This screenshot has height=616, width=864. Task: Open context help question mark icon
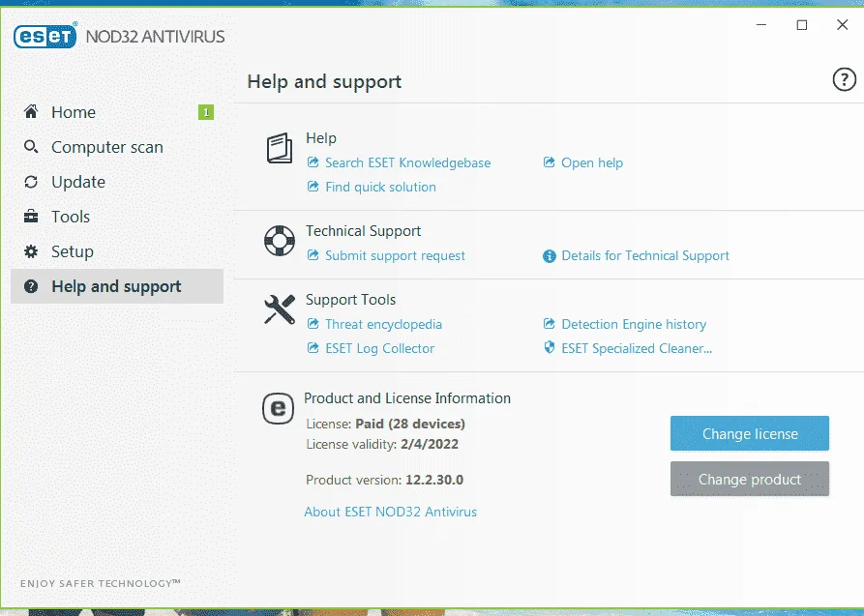tap(844, 80)
